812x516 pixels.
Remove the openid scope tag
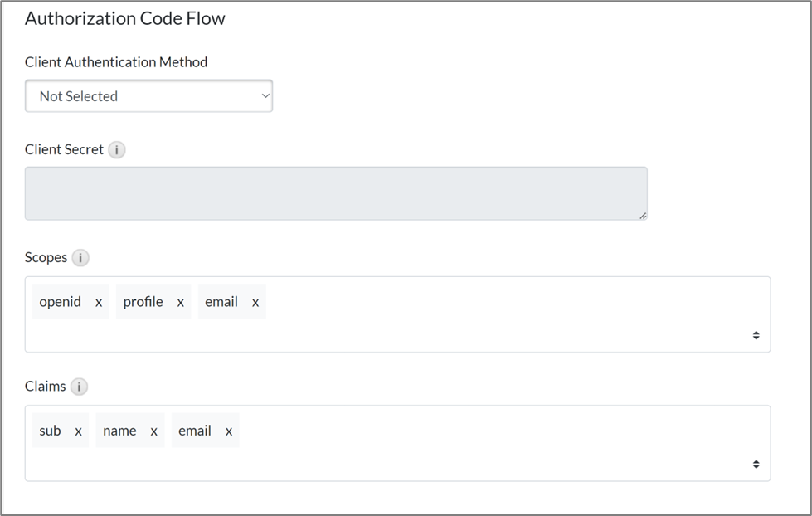tap(97, 301)
